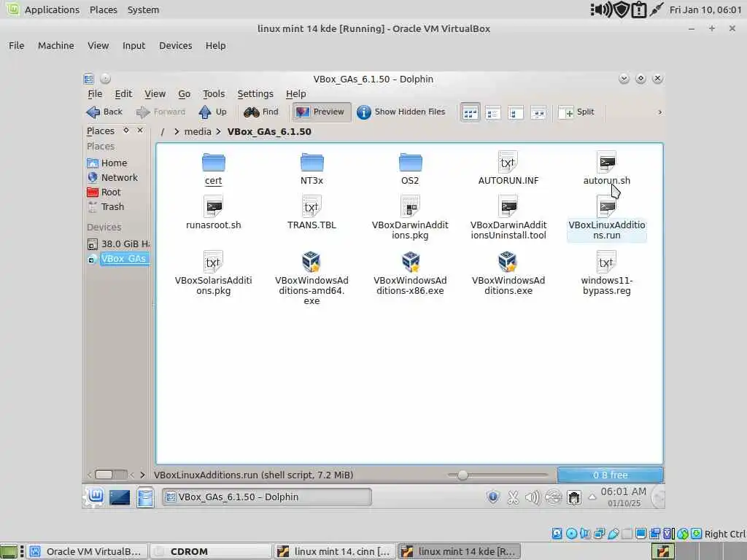Open file manager launcher in guest panel
Viewport: 747px width, 560px height.
[x=145, y=497]
